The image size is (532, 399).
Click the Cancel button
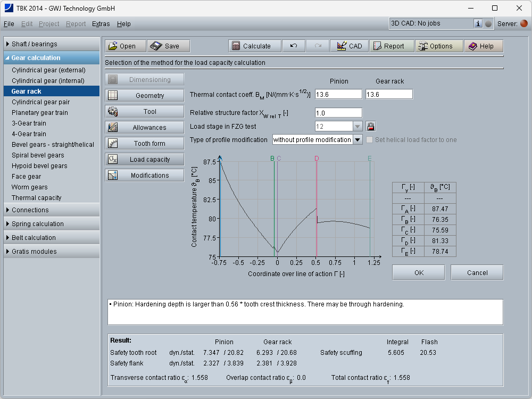pos(477,272)
